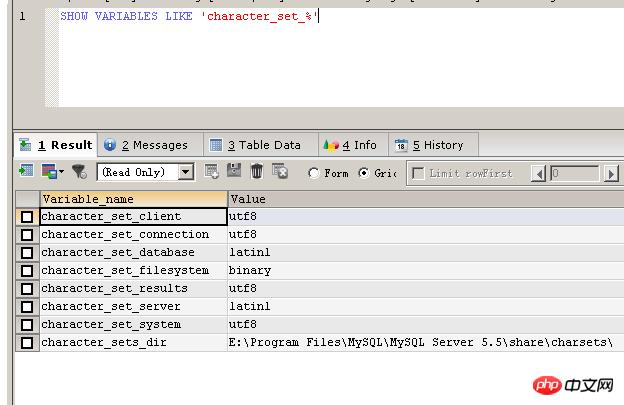The height and width of the screenshot is (405, 624).
Task: Click the filter funnel icon
Action: coord(79,171)
